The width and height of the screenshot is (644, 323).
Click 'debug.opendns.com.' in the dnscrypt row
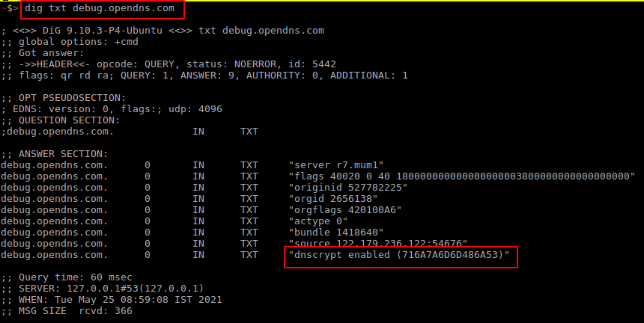(54, 255)
